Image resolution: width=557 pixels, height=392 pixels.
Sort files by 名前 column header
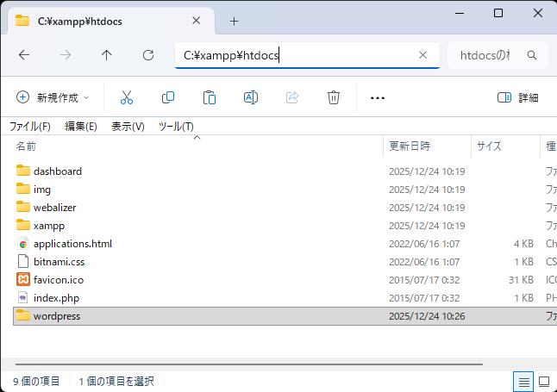pos(27,146)
